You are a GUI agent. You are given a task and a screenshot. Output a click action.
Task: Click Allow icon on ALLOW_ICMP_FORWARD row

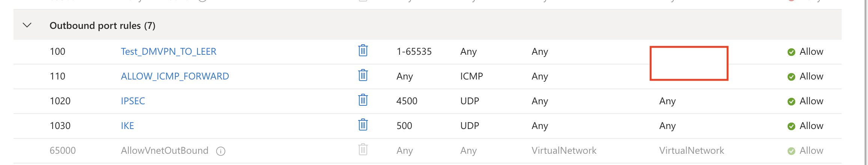click(791, 77)
